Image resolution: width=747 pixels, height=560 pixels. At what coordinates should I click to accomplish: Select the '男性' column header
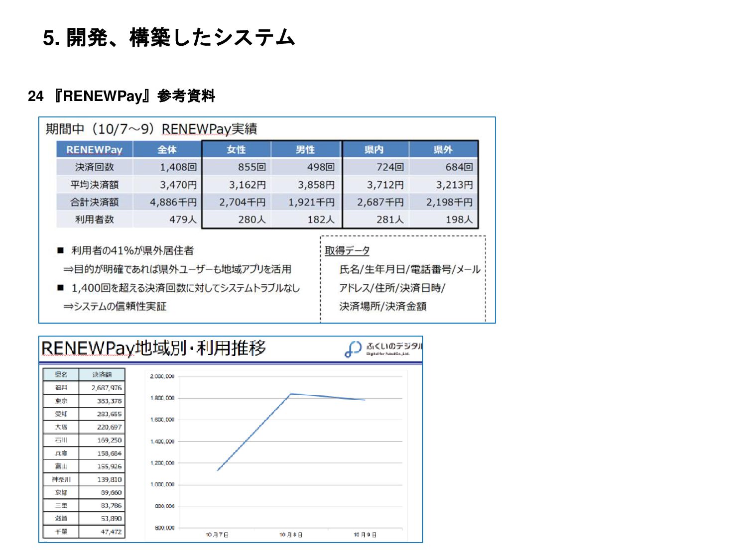[x=305, y=149]
